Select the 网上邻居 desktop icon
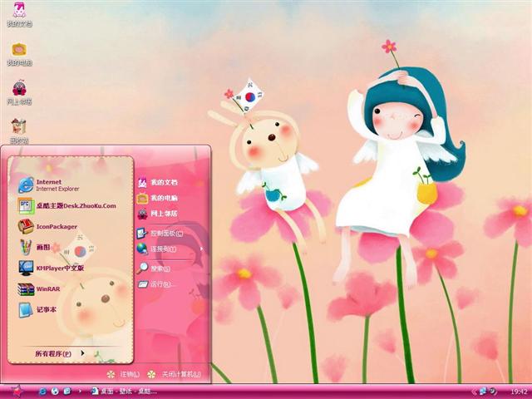This screenshot has width=532, height=399. click(x=19, y=91)
